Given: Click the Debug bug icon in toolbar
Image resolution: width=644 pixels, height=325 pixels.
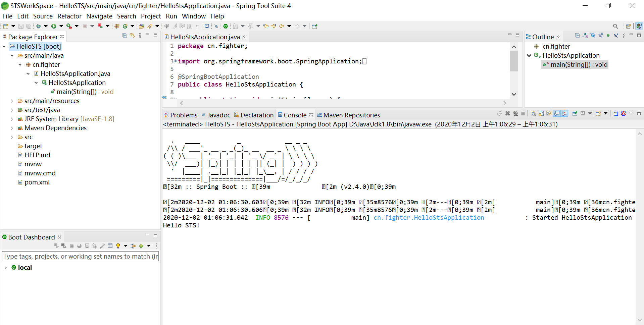Looking at the screenshot, I should coord(39,26).
